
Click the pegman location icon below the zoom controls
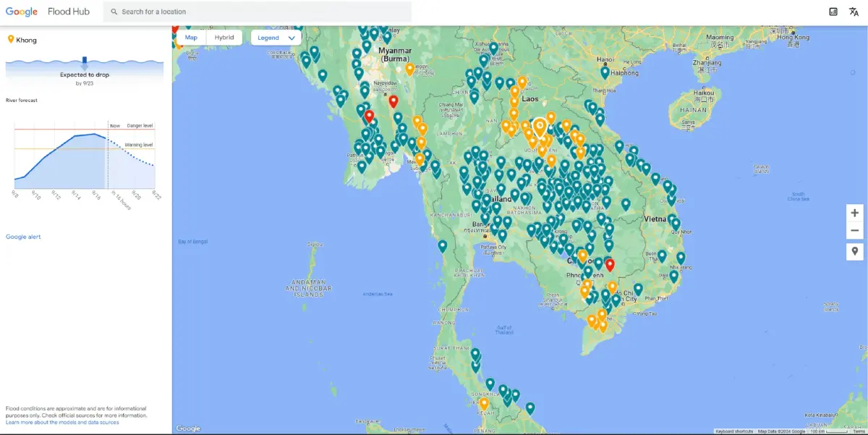[x=854, y=251]
